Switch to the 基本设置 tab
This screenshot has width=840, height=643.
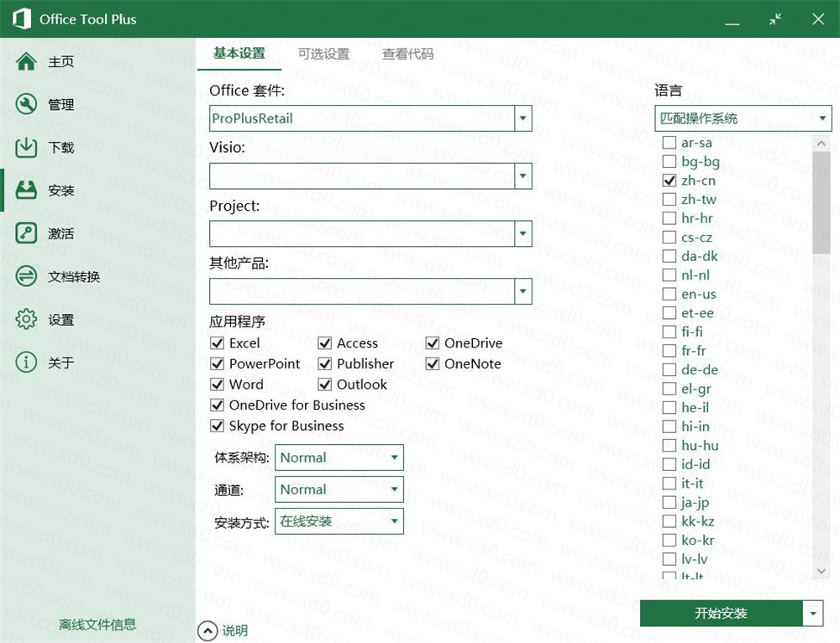tap(239, 54)
